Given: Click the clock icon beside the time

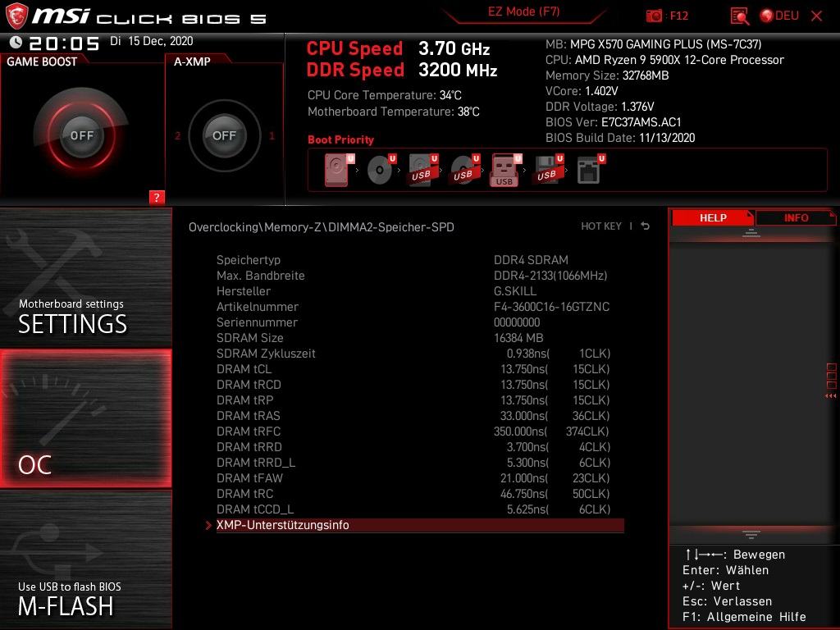Looking at the screenshot, I should 16,42.
